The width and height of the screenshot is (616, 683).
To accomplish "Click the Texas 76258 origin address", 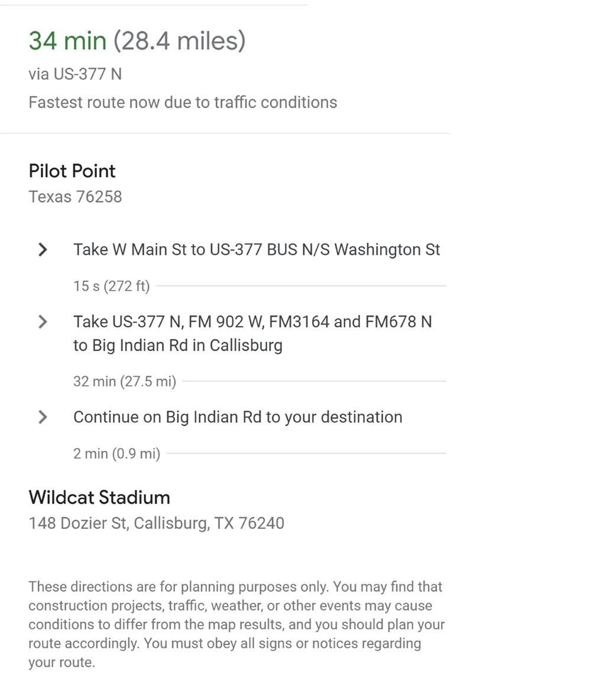I will tap(76, 196).
